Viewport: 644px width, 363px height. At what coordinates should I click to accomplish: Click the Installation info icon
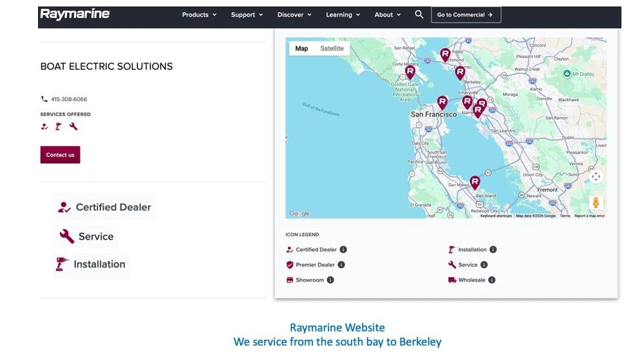tap(493, 250)
